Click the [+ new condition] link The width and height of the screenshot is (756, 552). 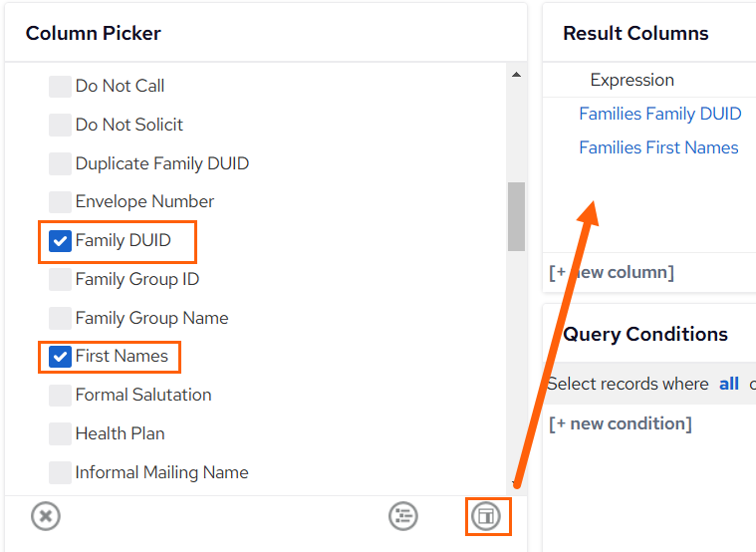click(x=621, y=423)
